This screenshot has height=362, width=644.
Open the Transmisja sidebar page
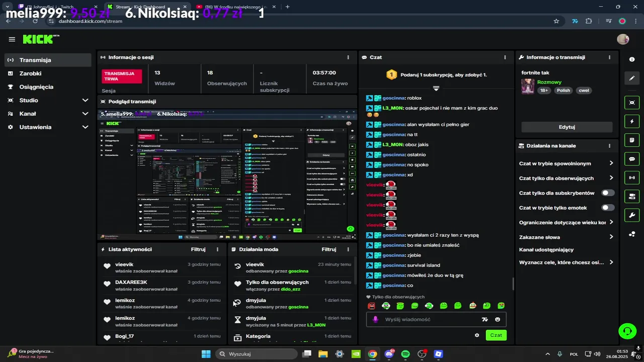[x=48, y=60]
